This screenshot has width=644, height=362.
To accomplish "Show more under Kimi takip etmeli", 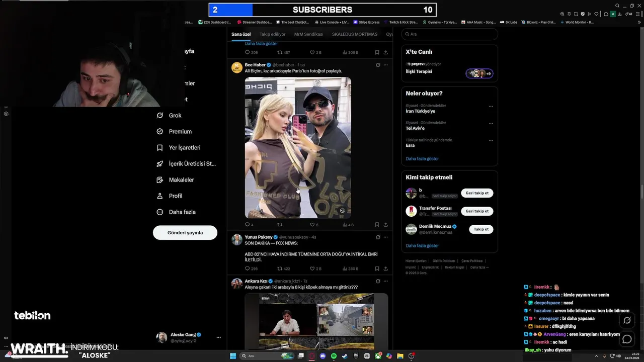I will pyautogui.click(x=422, y=245).
